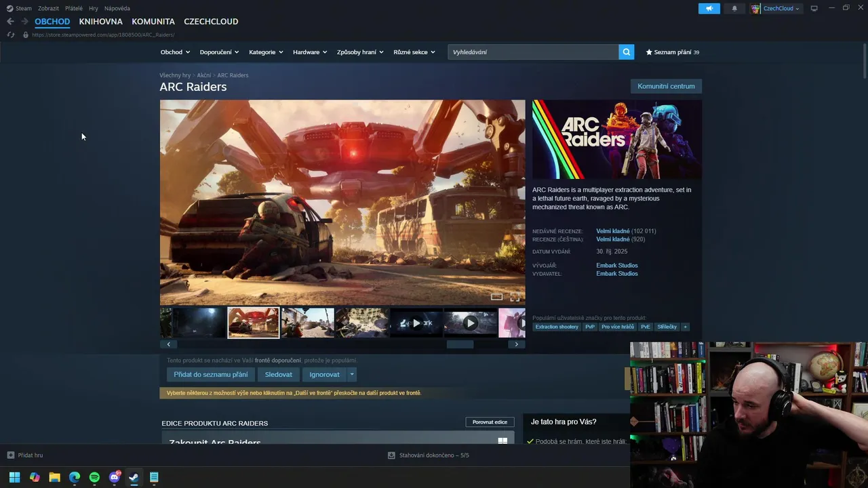Open the screenshot in fullscreen
The image size is (868, 488).
[x=515, y=297]
